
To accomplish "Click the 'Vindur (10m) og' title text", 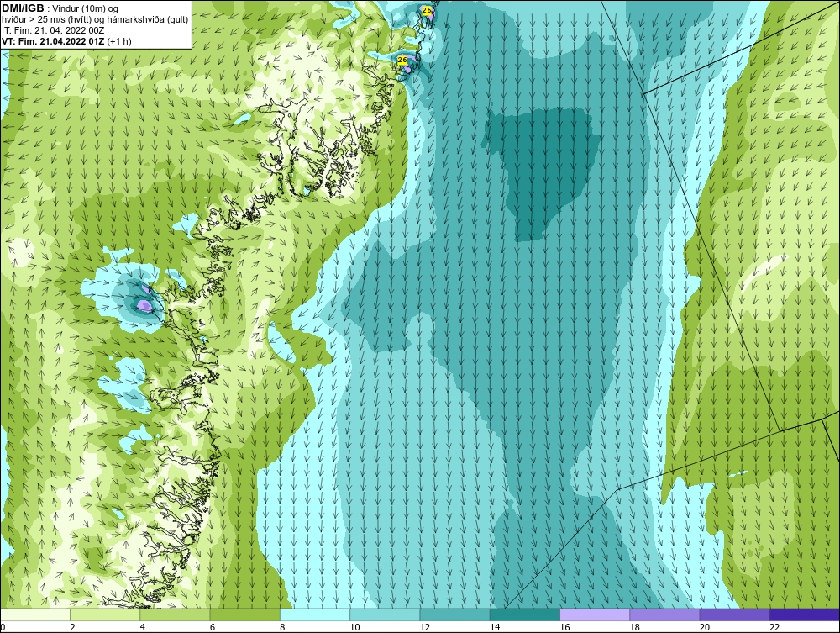I will coord(86,9).
